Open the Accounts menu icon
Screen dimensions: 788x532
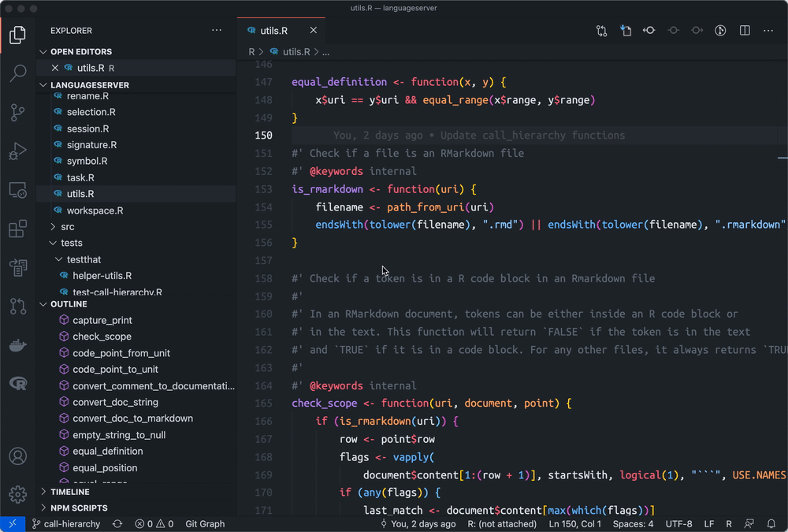tap(17, 456)
